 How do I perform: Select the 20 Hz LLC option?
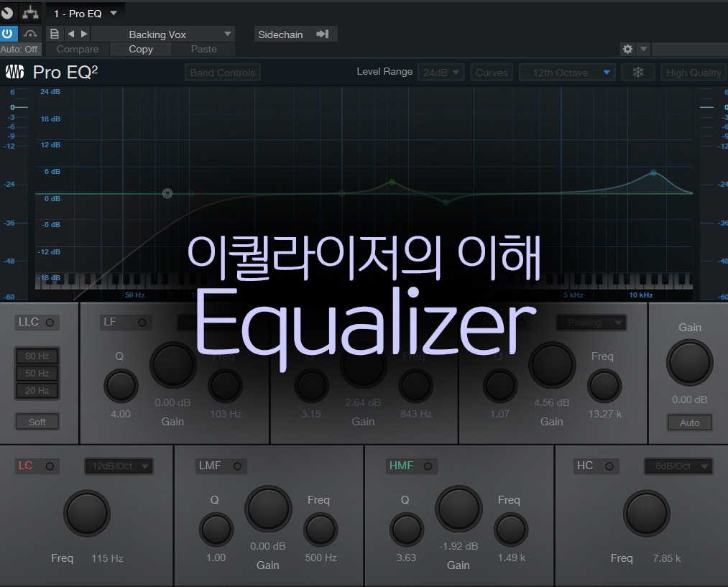click(37, 390)
